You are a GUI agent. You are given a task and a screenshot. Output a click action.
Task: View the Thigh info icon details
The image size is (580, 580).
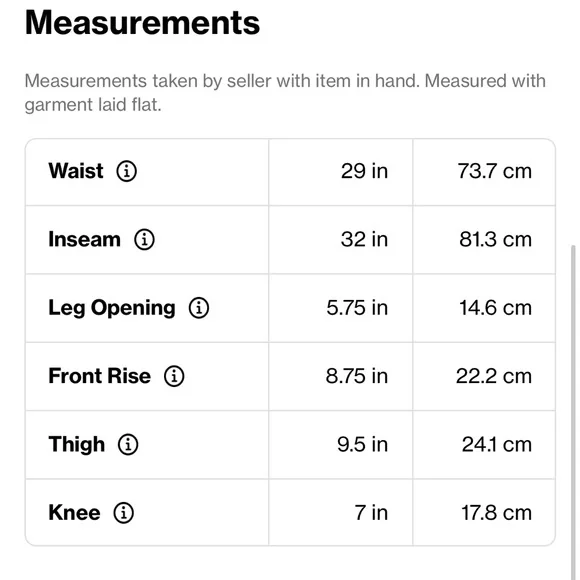click(128, 444)
